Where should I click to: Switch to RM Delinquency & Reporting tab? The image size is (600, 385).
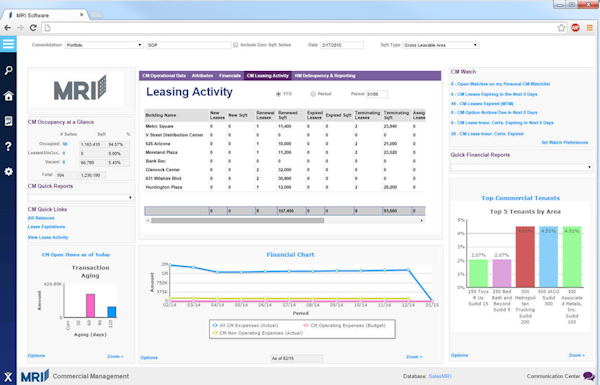click(x=325, y=76)
